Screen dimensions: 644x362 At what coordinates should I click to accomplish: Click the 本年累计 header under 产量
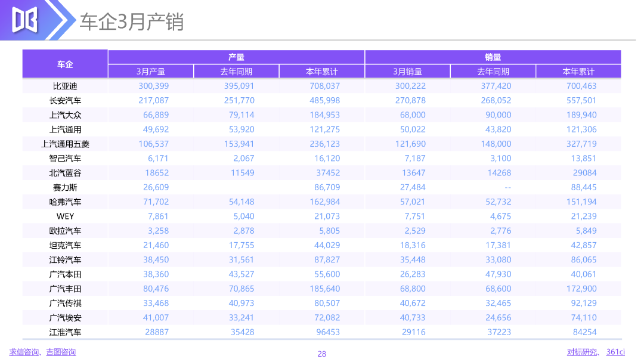click(321, 72)
